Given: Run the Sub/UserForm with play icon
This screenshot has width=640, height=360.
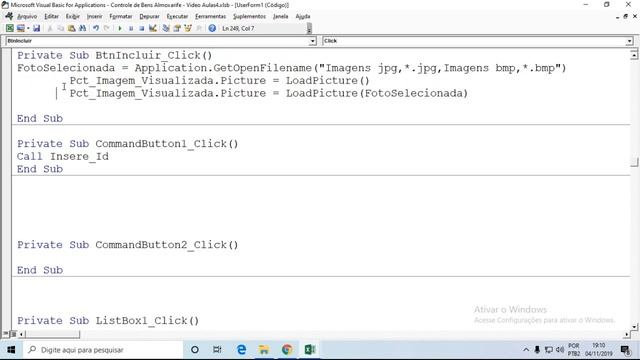Looking at the screenshot, I should (120, 28).
